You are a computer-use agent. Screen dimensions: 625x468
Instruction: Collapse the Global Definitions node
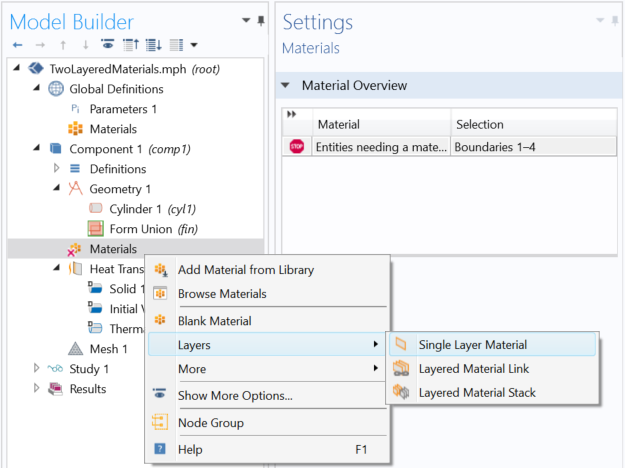click(x=37, y=88)
